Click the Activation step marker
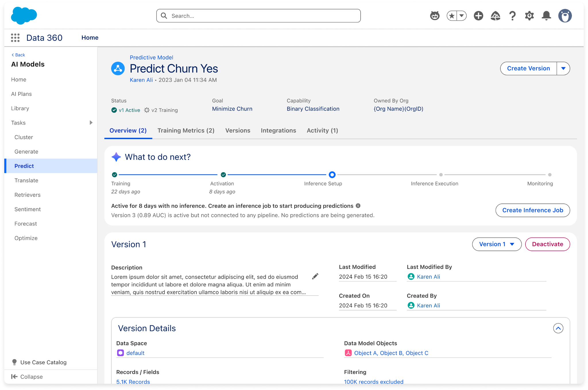The height and width of the screenshot is (390, 588). (x=223, y=174)
